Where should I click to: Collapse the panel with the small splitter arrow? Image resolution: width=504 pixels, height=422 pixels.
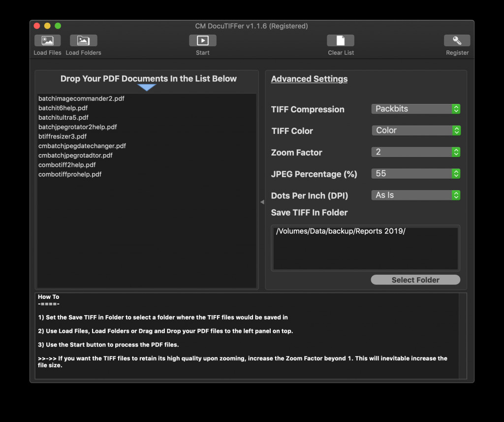[x=262, y=202]
